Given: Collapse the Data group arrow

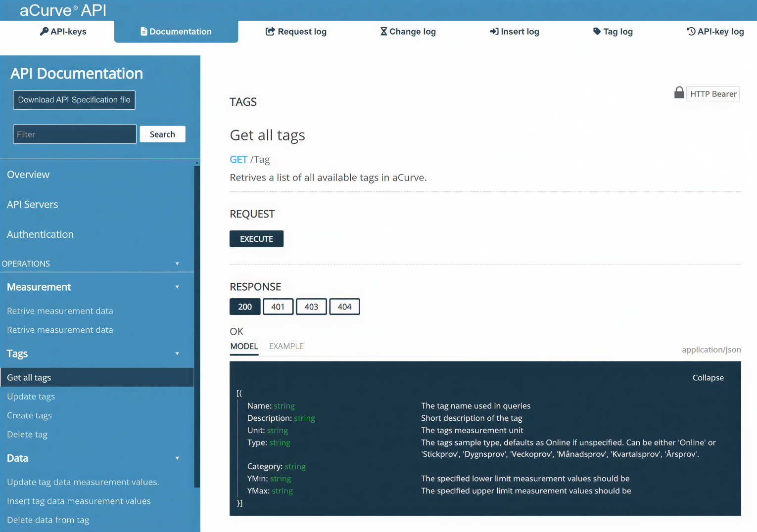Looking at the screenshot, I should click(x=177, y=458).
